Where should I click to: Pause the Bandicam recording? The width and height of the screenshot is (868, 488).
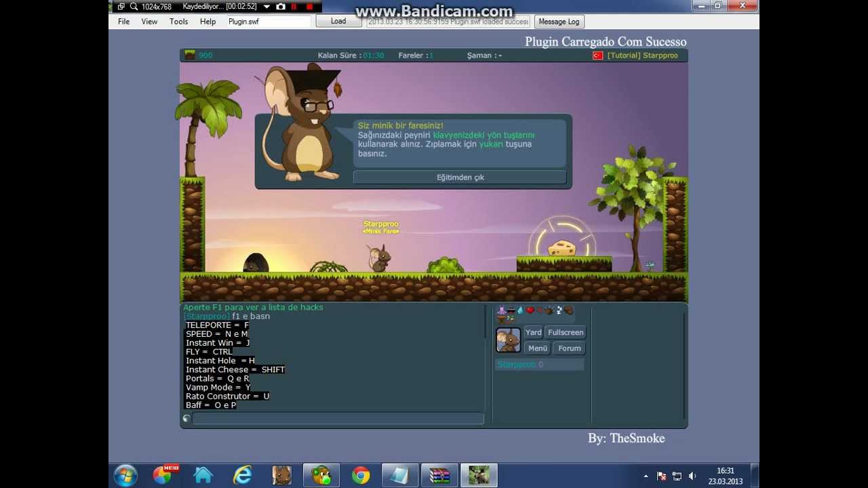pos(294,7)
